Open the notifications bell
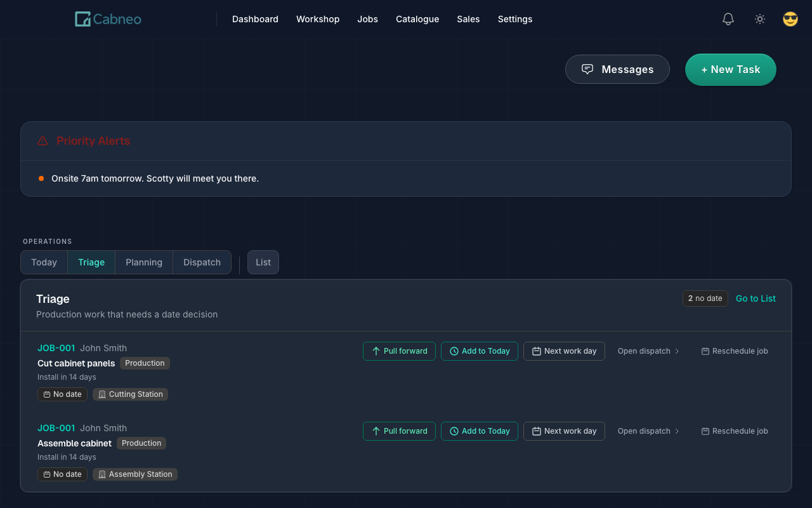 pos(728,19)
